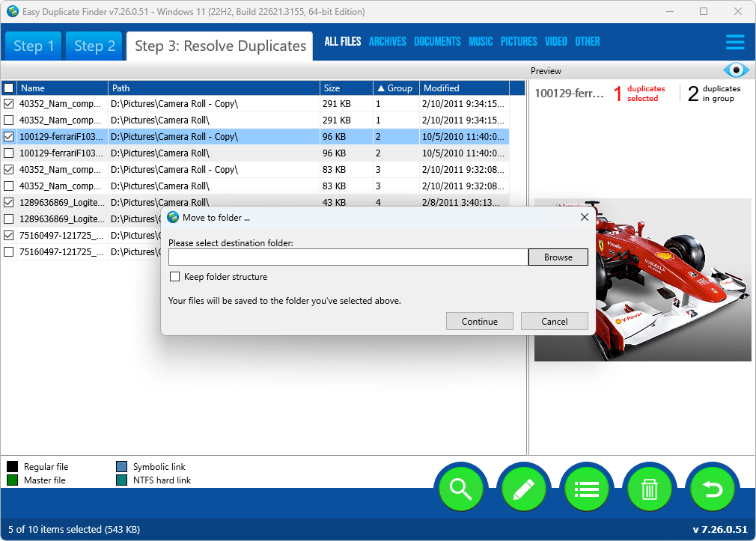This screenshot has height=541, width=756.
Task: Uncheck highlighted 100129-ferrariF103 Copy row checkbox
Action: (x=9, y=136)
